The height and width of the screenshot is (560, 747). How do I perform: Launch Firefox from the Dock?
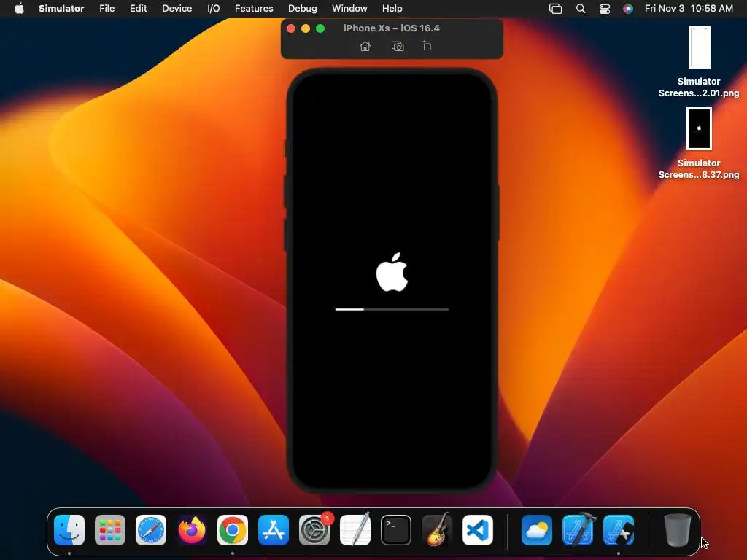[x=192, y=530]
